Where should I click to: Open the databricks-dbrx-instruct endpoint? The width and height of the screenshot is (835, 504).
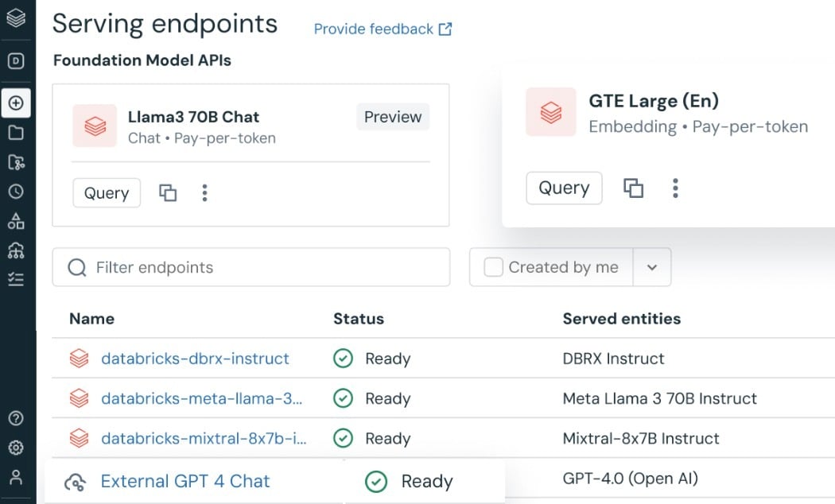point(195,359)
